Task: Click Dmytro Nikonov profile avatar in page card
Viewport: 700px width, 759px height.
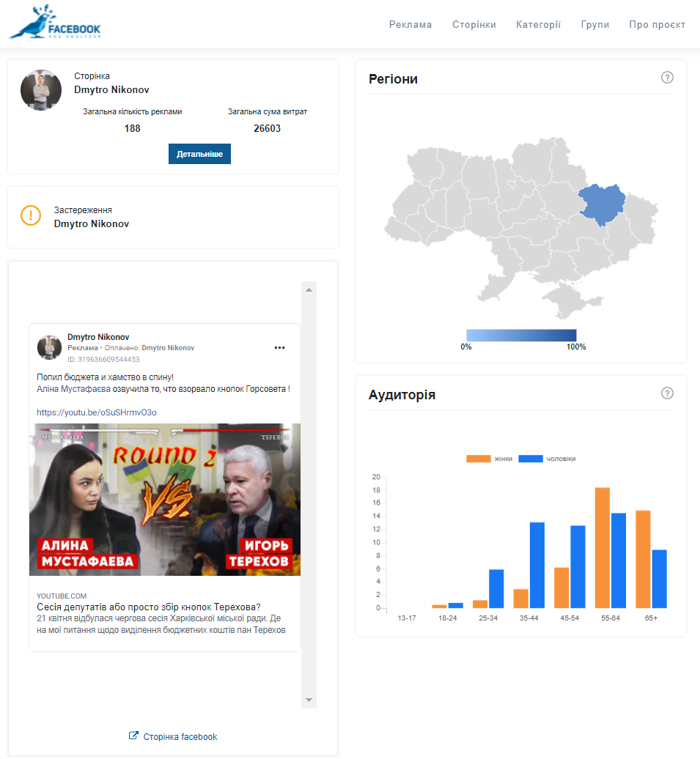Action: tap(41, 91)
